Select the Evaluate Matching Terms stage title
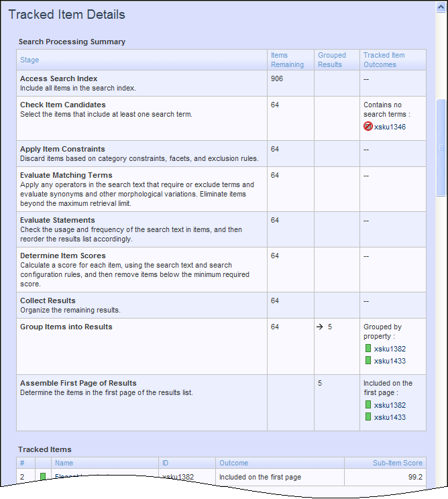This screenshot has height=499, width=448. point(66,175)
